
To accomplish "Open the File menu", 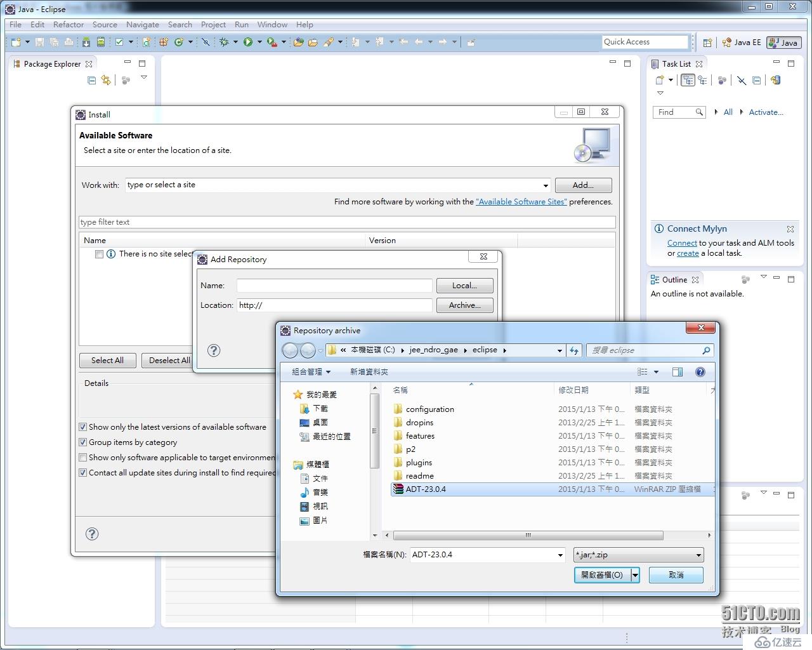I will (x=15, y=25).
